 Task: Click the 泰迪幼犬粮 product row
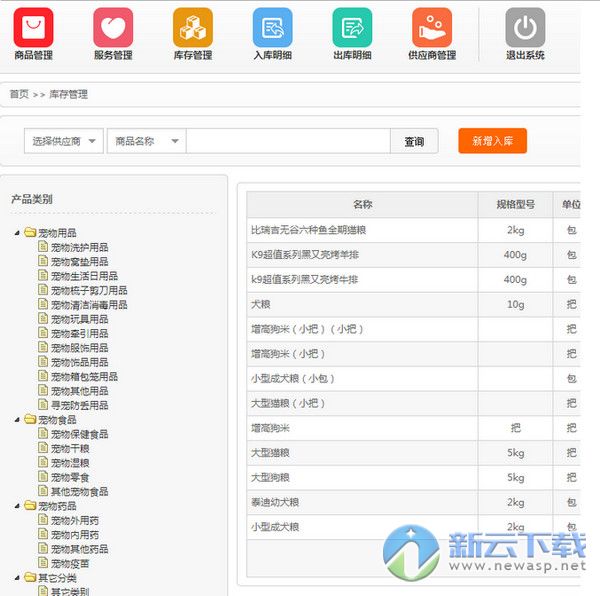414,502
